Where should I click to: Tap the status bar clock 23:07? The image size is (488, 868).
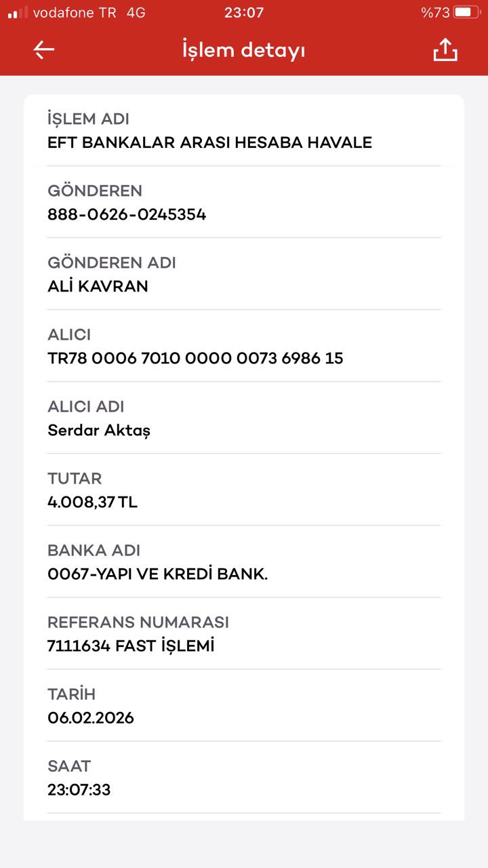[244, 12]
